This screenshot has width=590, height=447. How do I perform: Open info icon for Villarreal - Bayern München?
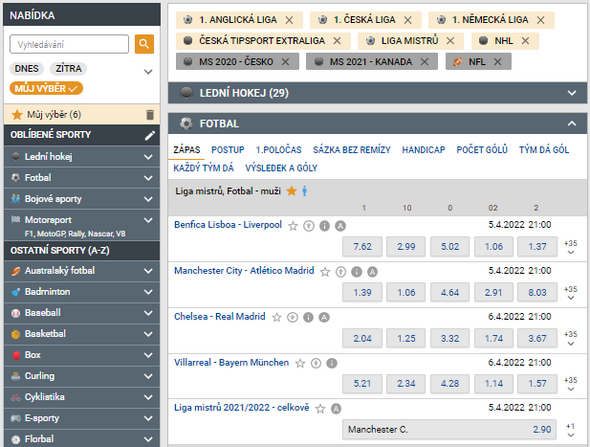tap(331, 363)
